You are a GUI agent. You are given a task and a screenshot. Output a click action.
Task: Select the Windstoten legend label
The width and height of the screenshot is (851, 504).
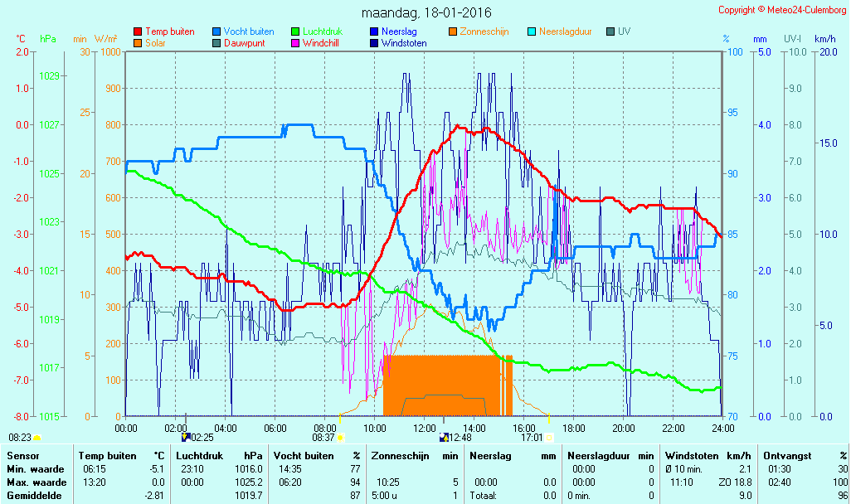[404, 43]
